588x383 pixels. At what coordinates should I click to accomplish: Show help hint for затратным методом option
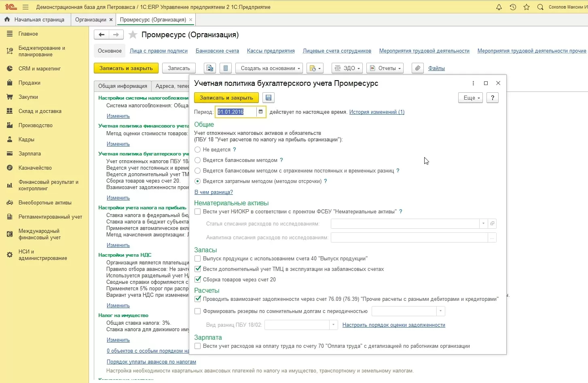tap(326, 181)
